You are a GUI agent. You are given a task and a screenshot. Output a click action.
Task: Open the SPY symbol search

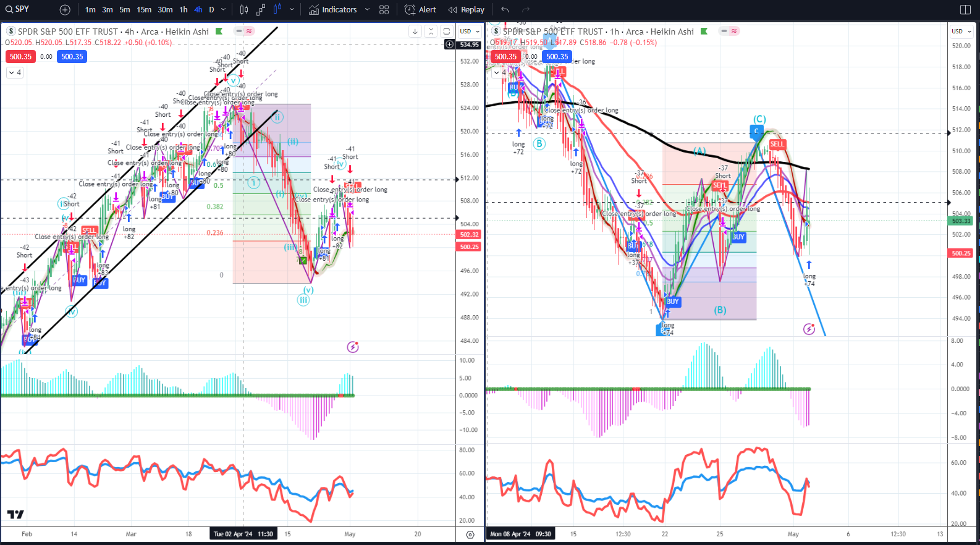tap(18, 9)
